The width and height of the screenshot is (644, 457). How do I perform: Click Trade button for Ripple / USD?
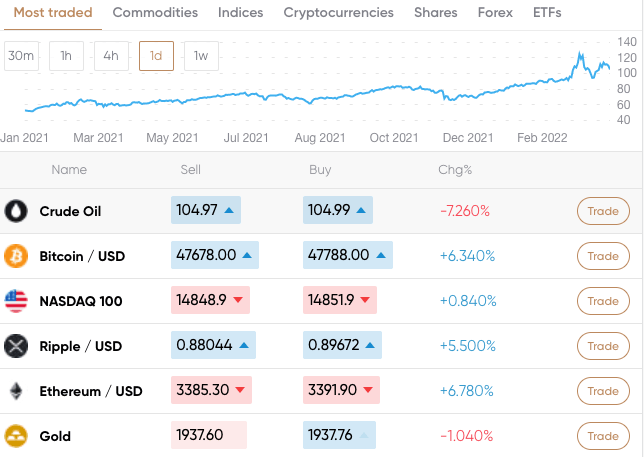tap(603, 346)
